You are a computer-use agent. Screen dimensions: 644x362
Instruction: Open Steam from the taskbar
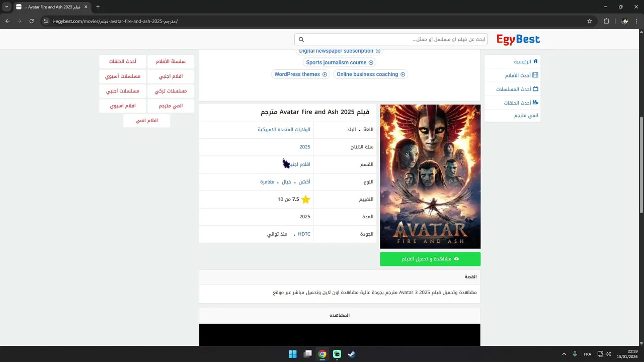[352, 354]
